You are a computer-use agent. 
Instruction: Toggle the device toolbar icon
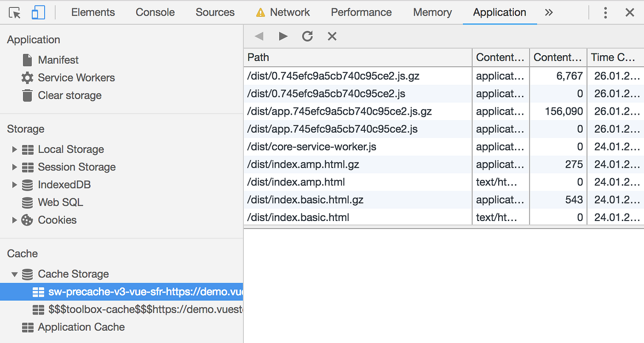pyautogui.click(x=38, y=12)
